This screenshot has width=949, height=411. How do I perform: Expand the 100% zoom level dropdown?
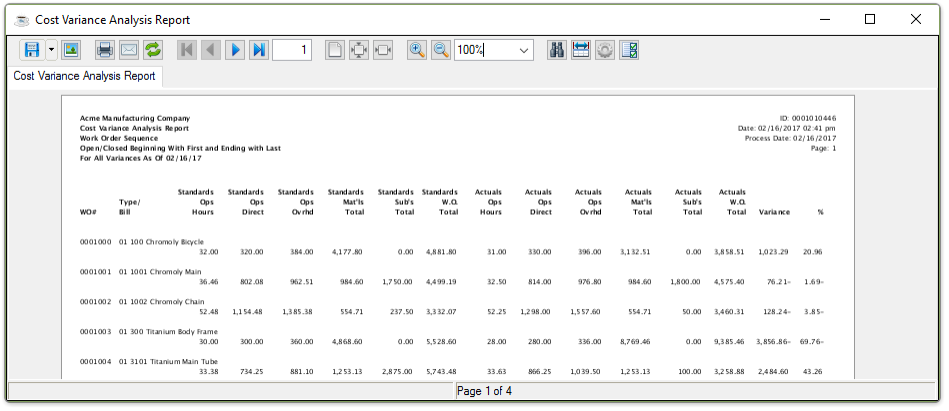[x=524, y=49]
